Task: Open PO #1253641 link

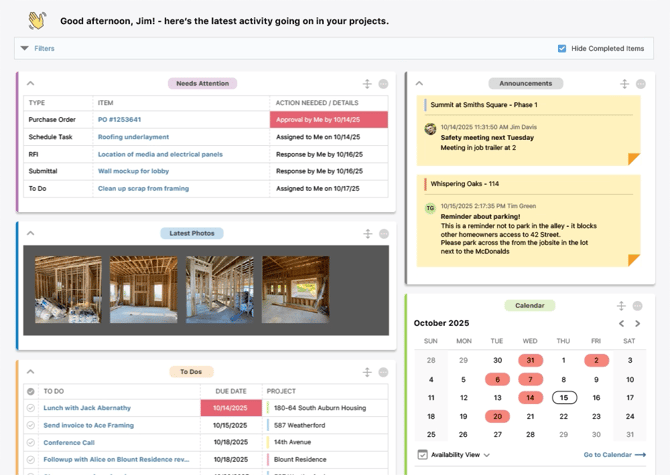Action: pyautogui.click(x=119, y=120)
